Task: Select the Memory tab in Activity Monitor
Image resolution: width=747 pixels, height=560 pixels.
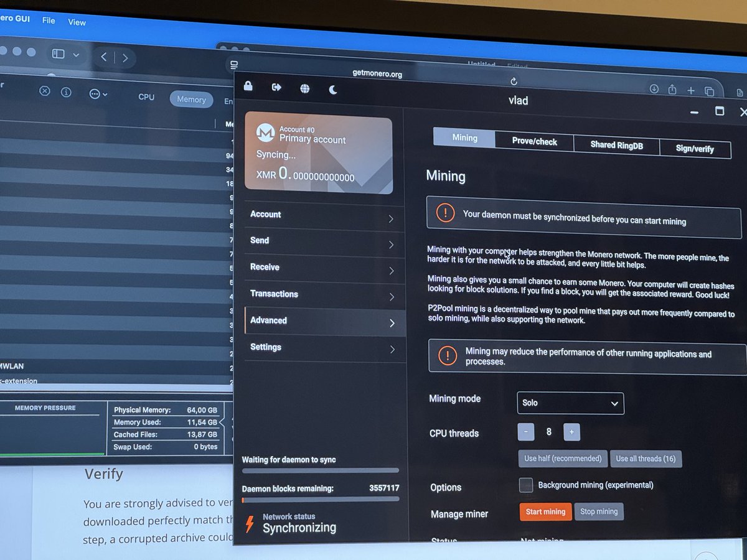Action: (191, 100)
